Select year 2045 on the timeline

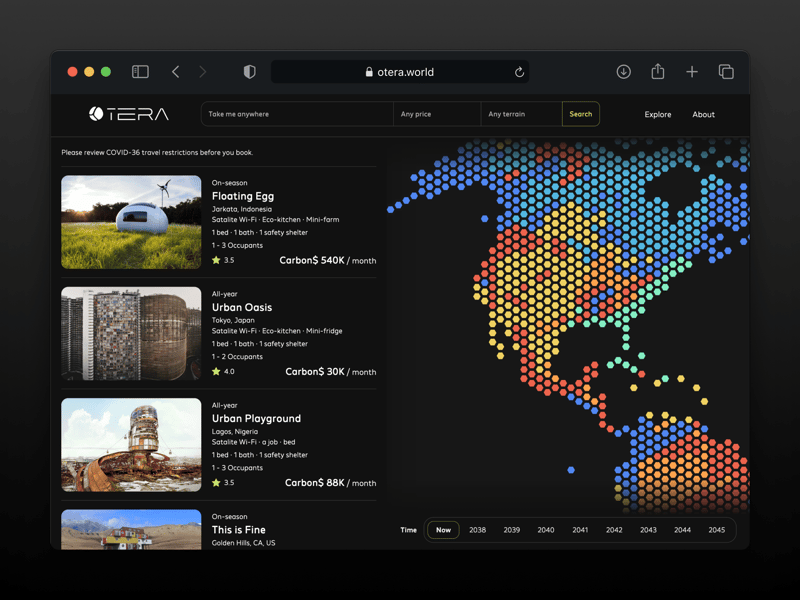(x=716, y=530)
